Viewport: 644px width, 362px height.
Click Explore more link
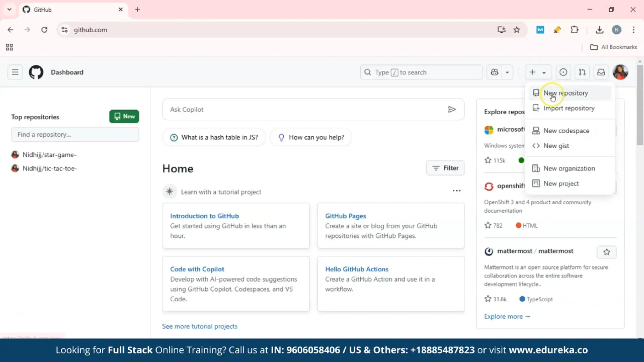coord(507,316)
